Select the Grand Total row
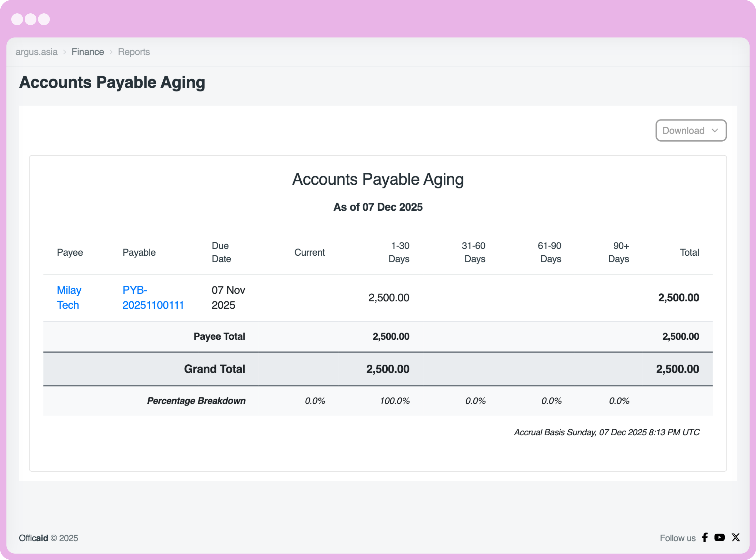756x560 pixels. click(x=214, y=369)
